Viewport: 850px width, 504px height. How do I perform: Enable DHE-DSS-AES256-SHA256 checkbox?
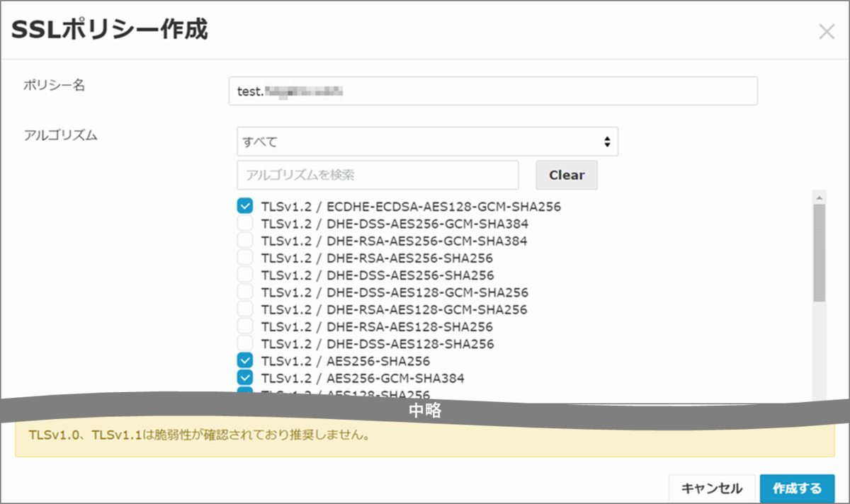245,275
